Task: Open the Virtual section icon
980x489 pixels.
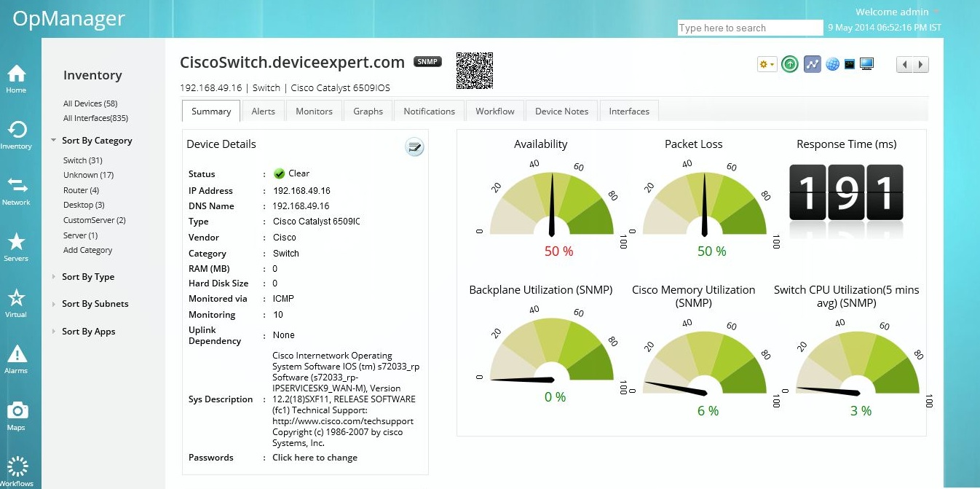Action: pyautogui.click(x=16, y=303)
